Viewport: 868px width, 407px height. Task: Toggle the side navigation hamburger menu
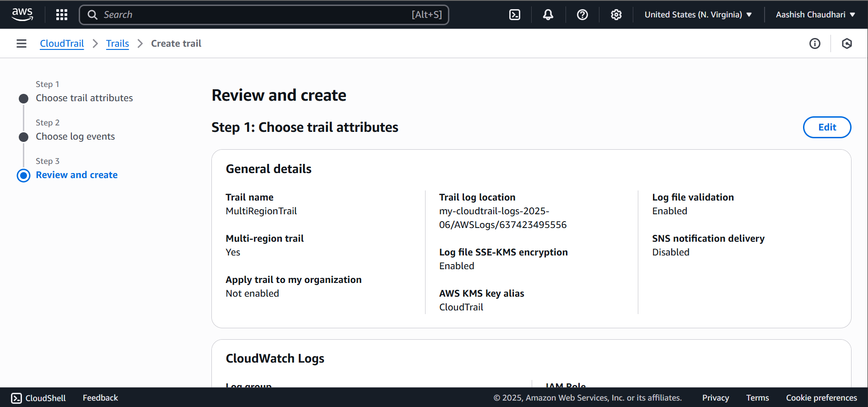(x=22, y=43)
